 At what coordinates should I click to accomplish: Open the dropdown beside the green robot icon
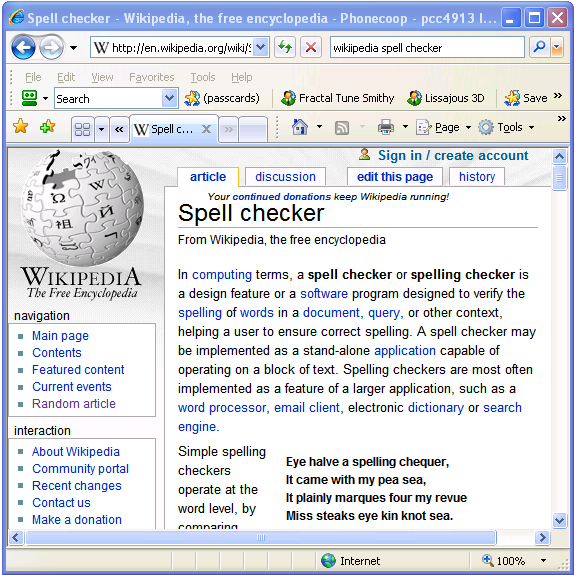[x=45, y=98]
